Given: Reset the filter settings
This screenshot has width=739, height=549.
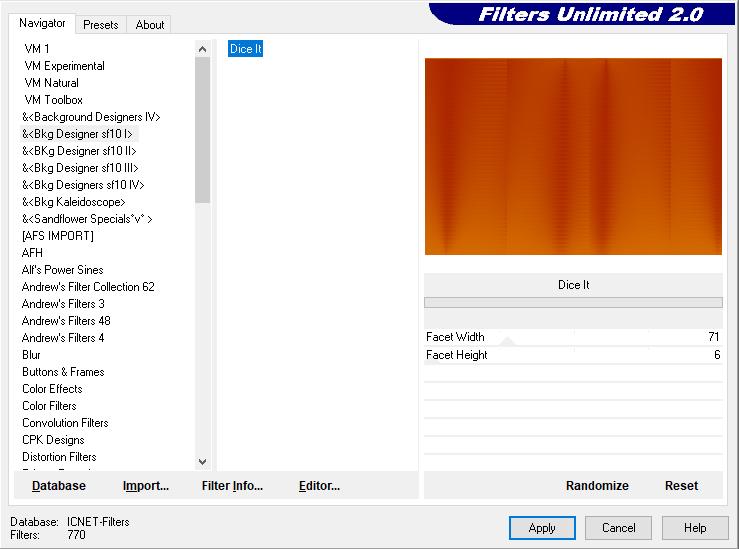Looking at the screenshot, I should point(682,485).
